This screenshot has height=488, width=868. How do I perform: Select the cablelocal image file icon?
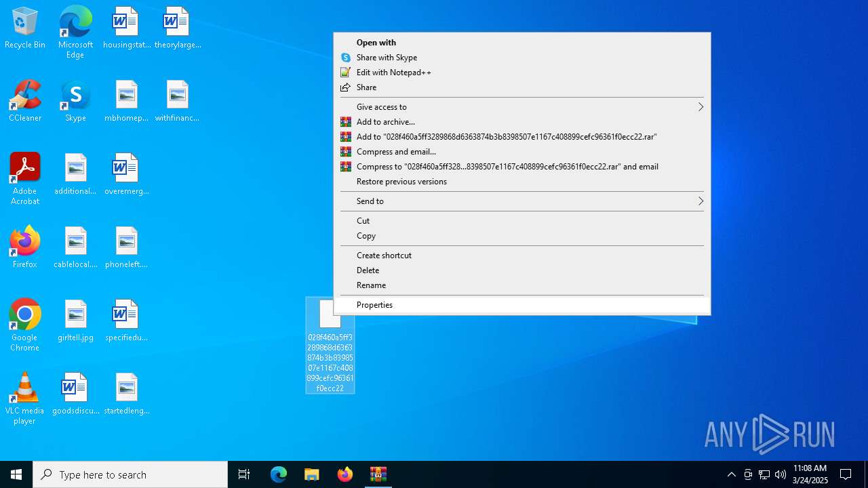pos(75,248)
